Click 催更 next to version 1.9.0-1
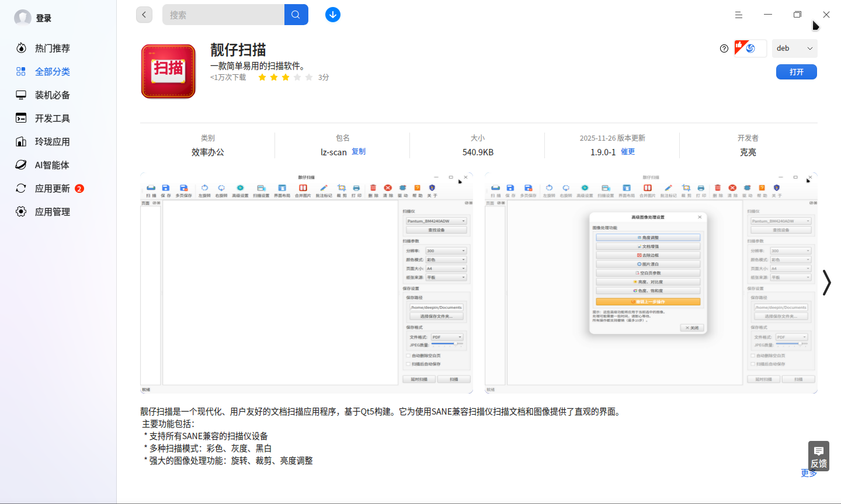841x504 pixels. point(628,151)
